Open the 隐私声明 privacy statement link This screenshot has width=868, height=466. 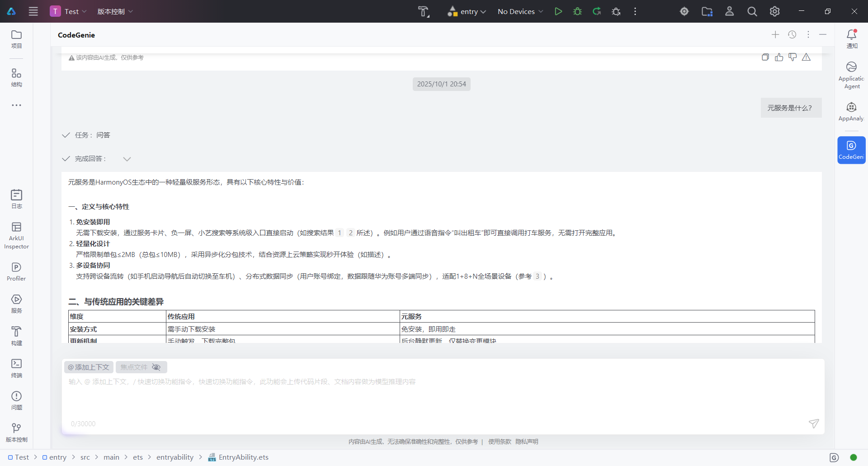(527, 442)
